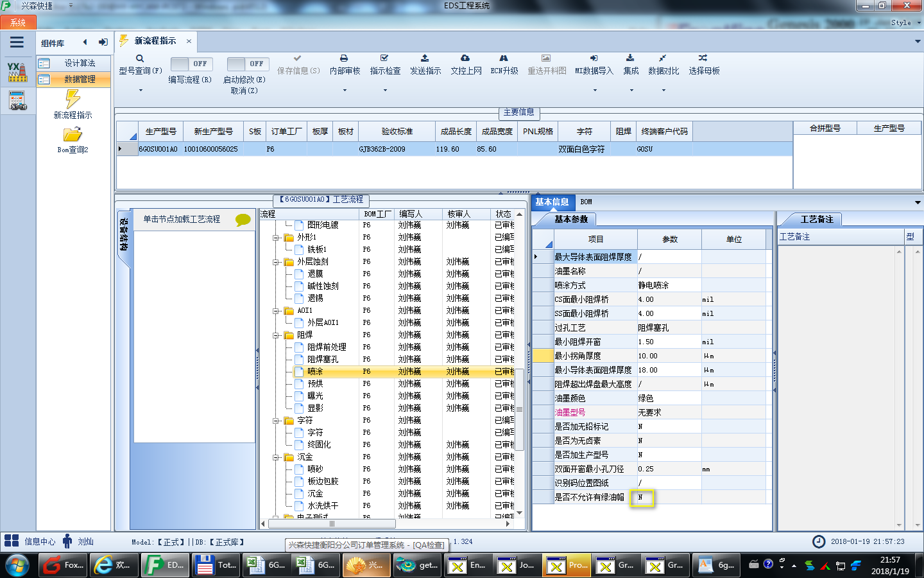
Task: Toggle the 启动修改 (E) OFF switch
Action: pyautogui.click(x=248, y=64)
